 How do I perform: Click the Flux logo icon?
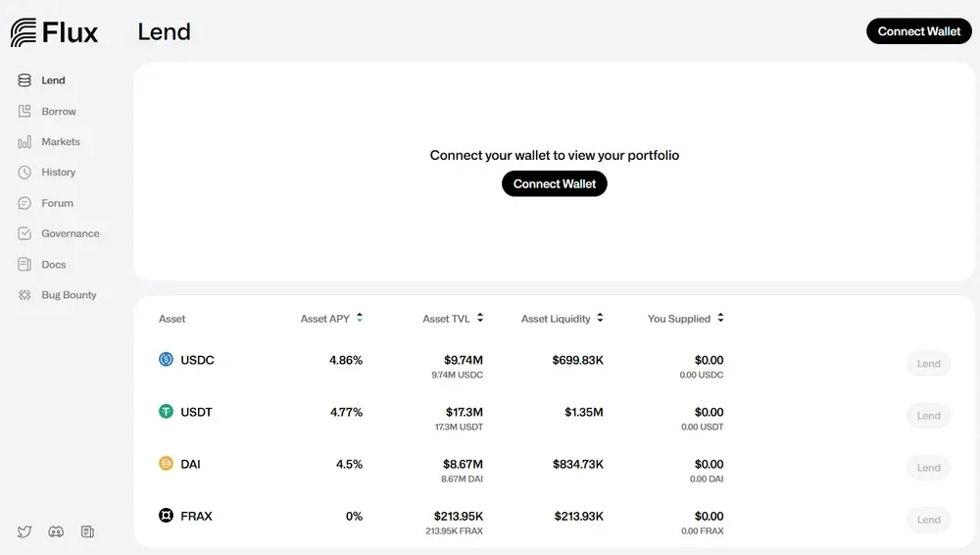coord(24,32)
